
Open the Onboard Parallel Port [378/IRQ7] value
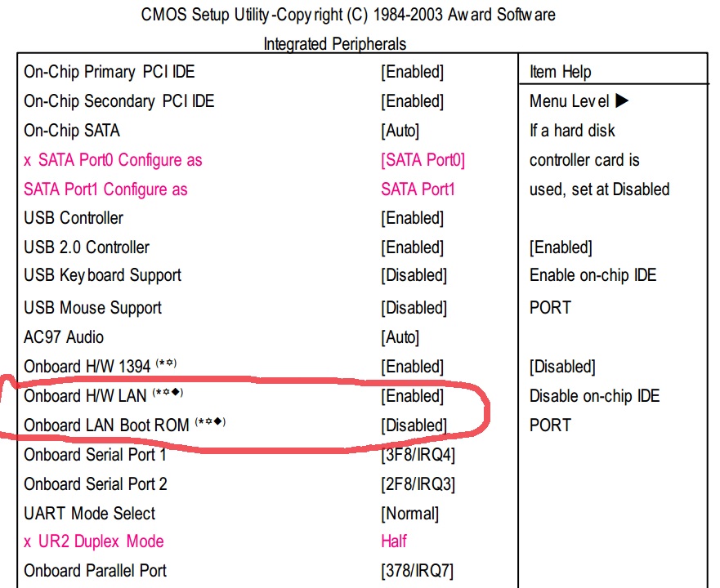[x=417, y=571]
